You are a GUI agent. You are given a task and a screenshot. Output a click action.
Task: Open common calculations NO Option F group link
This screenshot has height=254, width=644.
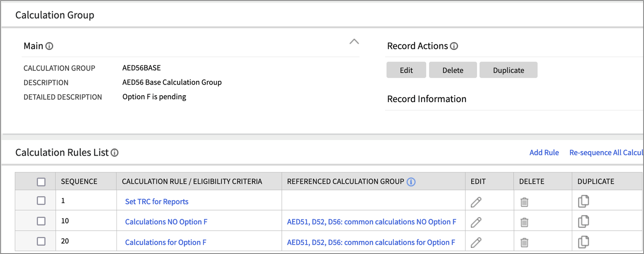[x=371, y=222]
